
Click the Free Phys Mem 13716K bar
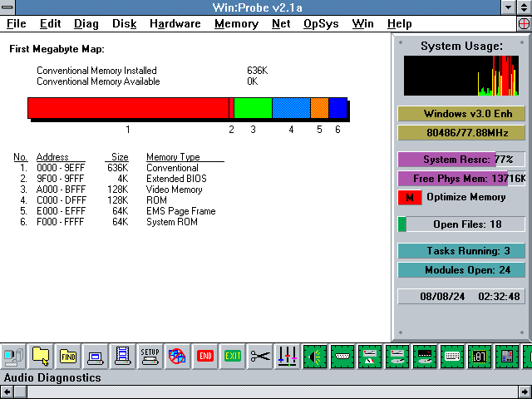(461, 179)
